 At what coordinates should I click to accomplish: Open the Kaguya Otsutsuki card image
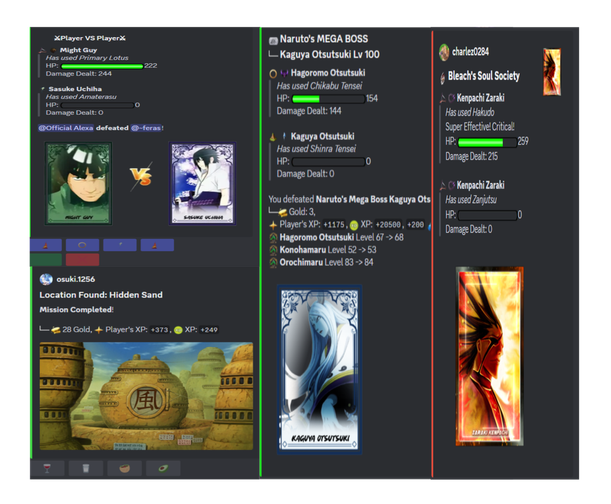320,370
